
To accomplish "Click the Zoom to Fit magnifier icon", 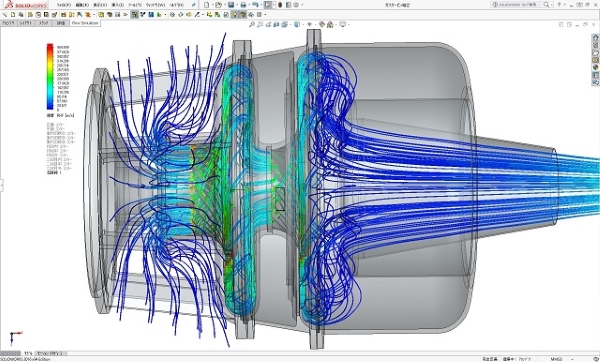I will pyautogui.click(x=252, y=24).
